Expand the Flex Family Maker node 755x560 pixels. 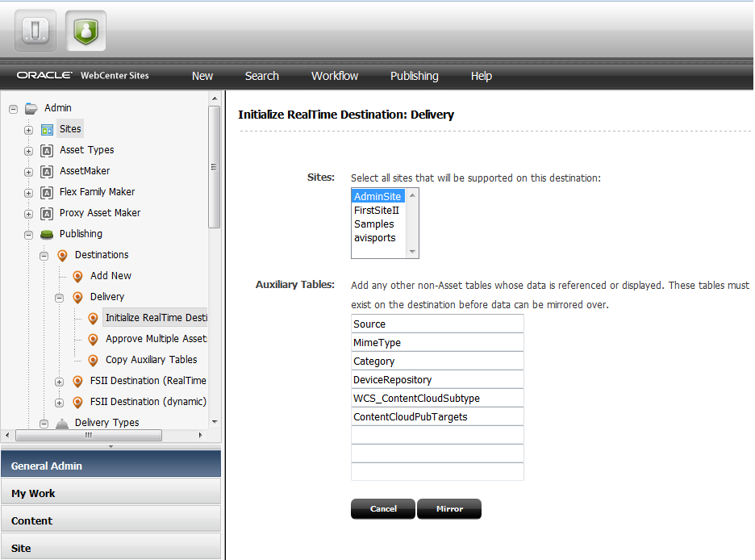click(28, 193)
